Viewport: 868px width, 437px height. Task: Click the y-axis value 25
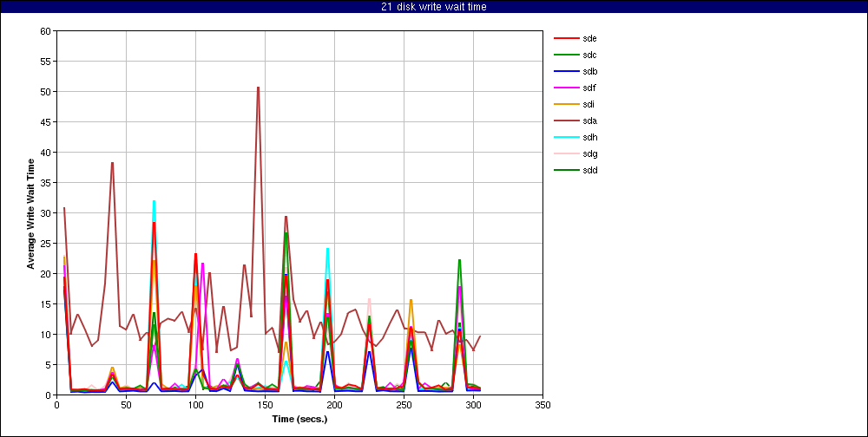click(47, 244)
